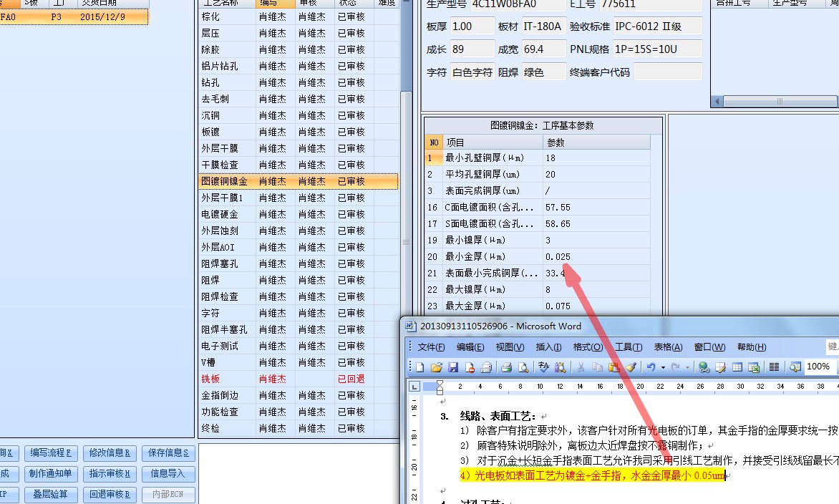Click the Insert Hyperlink globe icon
This screenshot has width=839, height=504.
click(x=704, y=367)
